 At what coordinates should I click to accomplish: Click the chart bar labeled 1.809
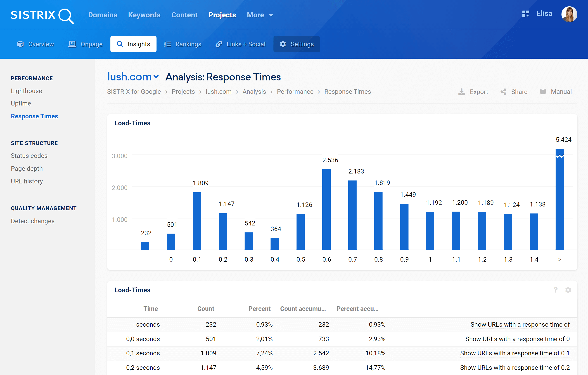[x=197, y=221]
